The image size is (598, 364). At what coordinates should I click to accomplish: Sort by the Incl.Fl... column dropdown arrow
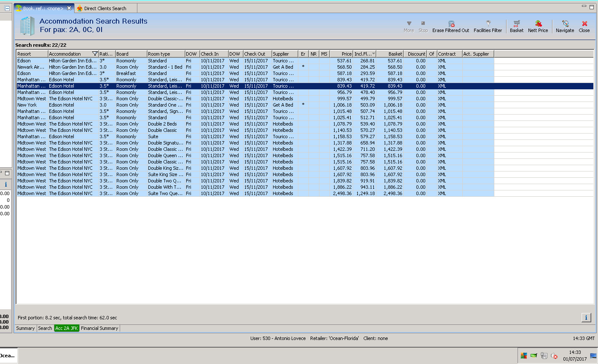tap(373, 54)
